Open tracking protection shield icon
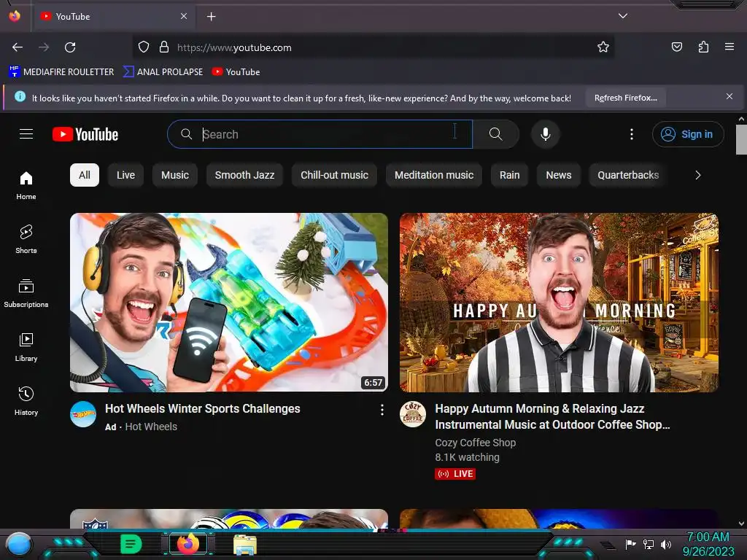747x560 pixels. point(144,47)
